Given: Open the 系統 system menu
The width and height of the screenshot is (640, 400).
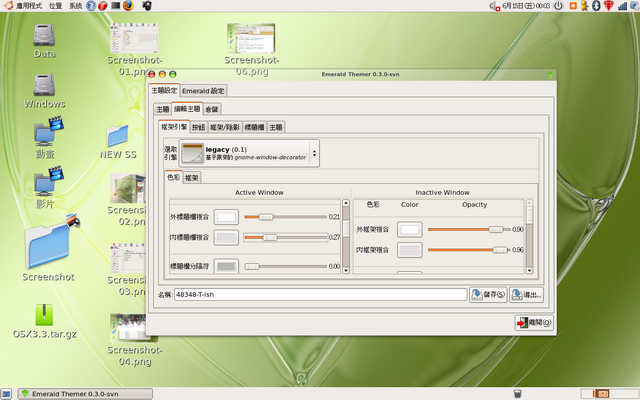Looking at the screenshot, I should click(75, 6).
